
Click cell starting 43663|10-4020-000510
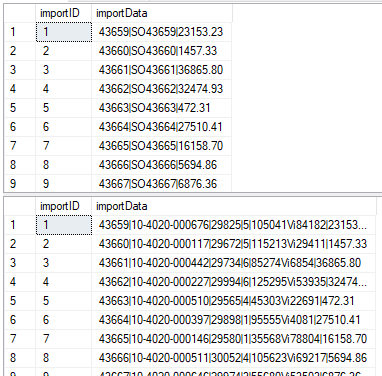pyautogui.click(x=234, y=301)
